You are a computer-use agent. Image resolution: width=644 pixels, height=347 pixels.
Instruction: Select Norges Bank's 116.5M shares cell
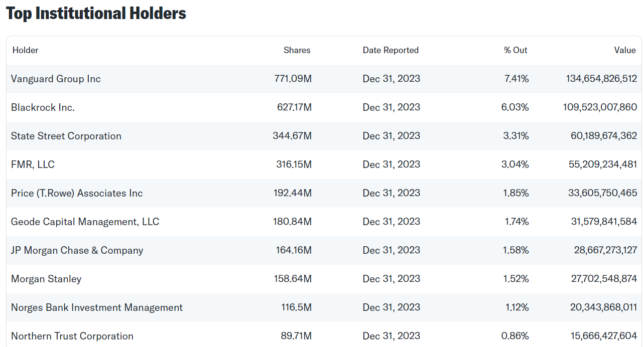tap(296, 307)
